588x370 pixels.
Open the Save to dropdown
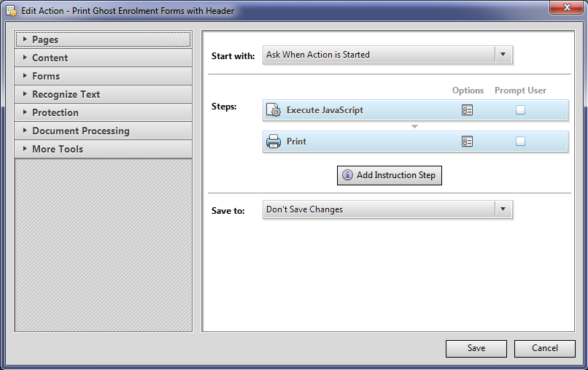[x=387, y=209]
